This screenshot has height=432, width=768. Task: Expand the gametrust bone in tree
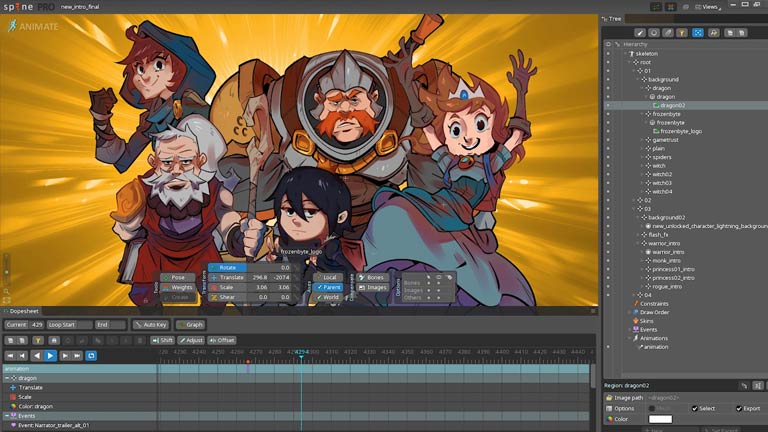pyautogui.click(x=642, y=140)
